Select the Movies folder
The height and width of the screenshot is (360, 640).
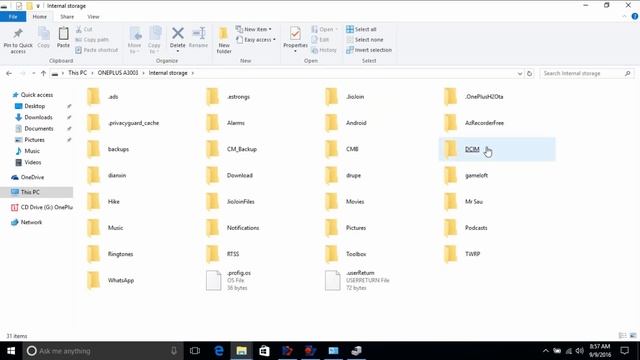355,202
